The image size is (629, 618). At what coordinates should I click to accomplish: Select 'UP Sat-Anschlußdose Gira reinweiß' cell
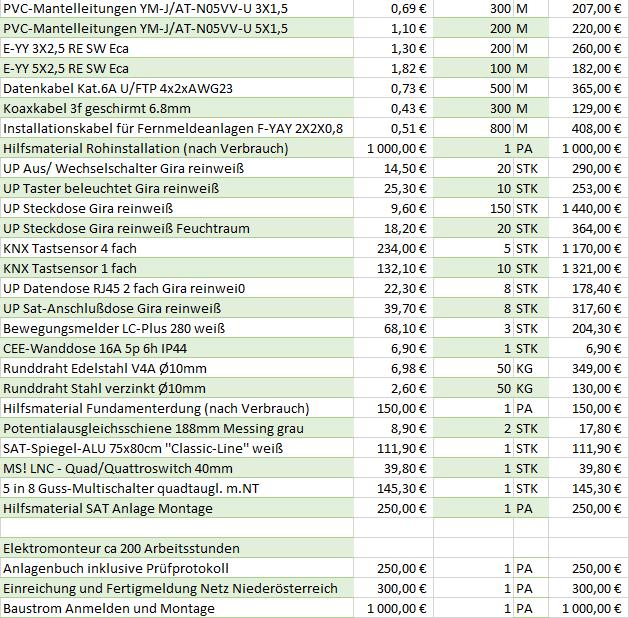pos(177,308)
